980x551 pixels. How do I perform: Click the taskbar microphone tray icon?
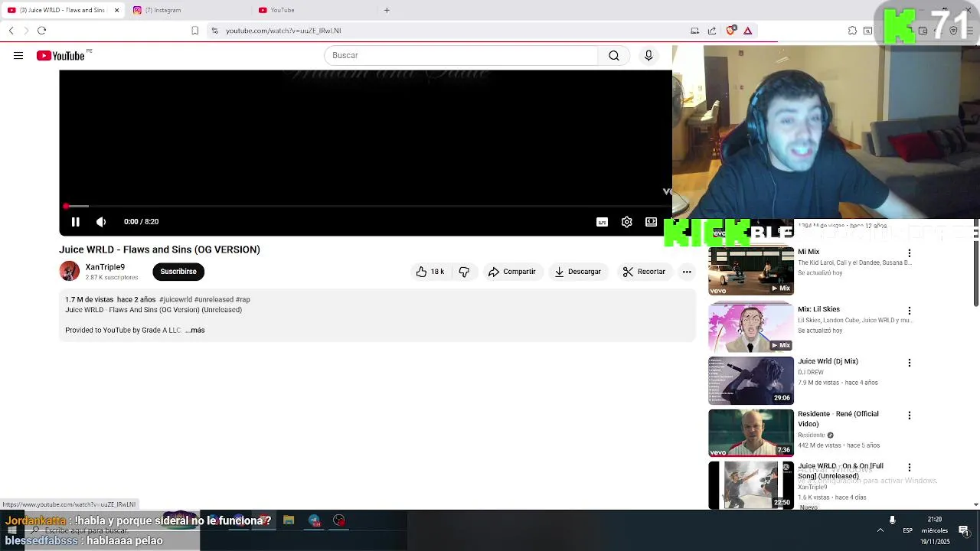[892, 520]
